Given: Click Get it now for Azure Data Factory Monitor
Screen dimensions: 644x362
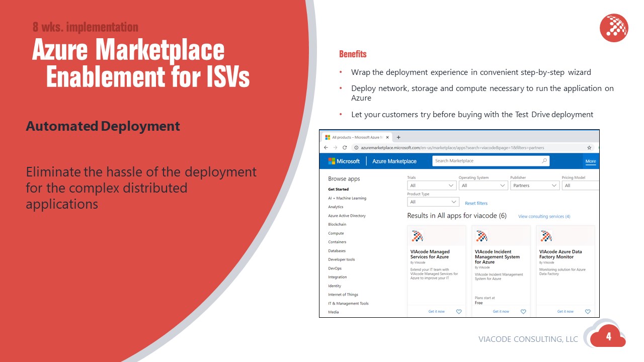Looking at the screenshot, I should tap(566, 312).
